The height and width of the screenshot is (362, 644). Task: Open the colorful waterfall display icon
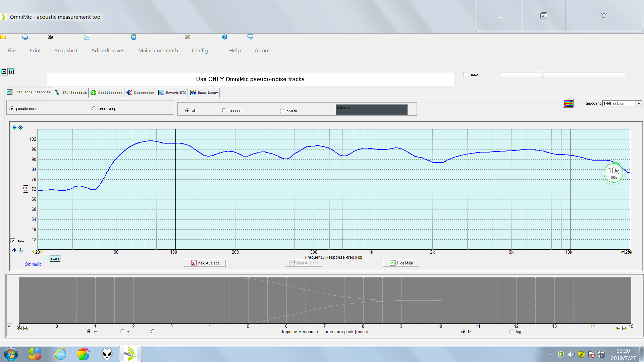point(568,104)
